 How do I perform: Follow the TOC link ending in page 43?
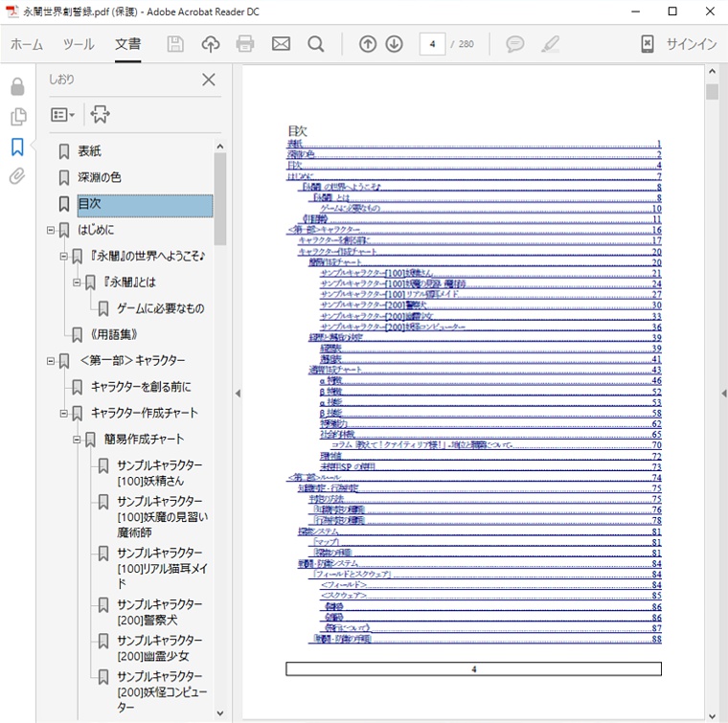coord(486,370)
